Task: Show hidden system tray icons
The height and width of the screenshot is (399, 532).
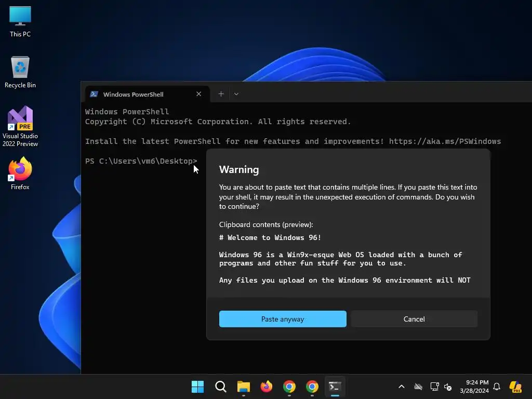Action: (x=402, y=387)
